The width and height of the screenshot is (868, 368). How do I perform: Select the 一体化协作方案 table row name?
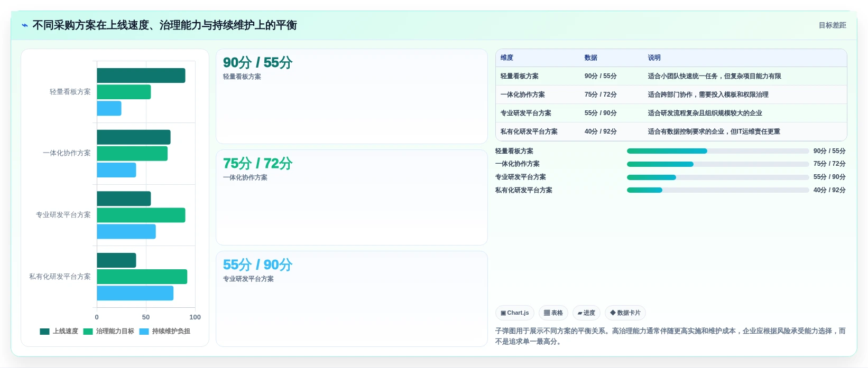(x=523, y=95)
